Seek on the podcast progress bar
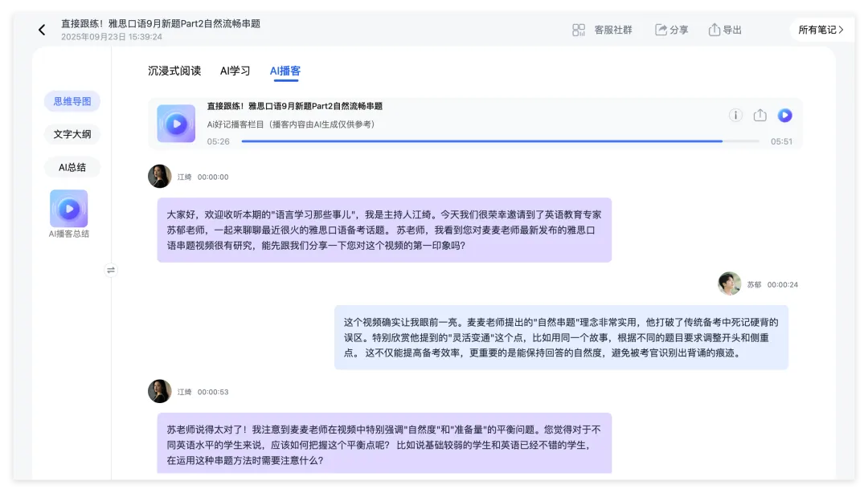Screen dimensions: 868x493 501,141
